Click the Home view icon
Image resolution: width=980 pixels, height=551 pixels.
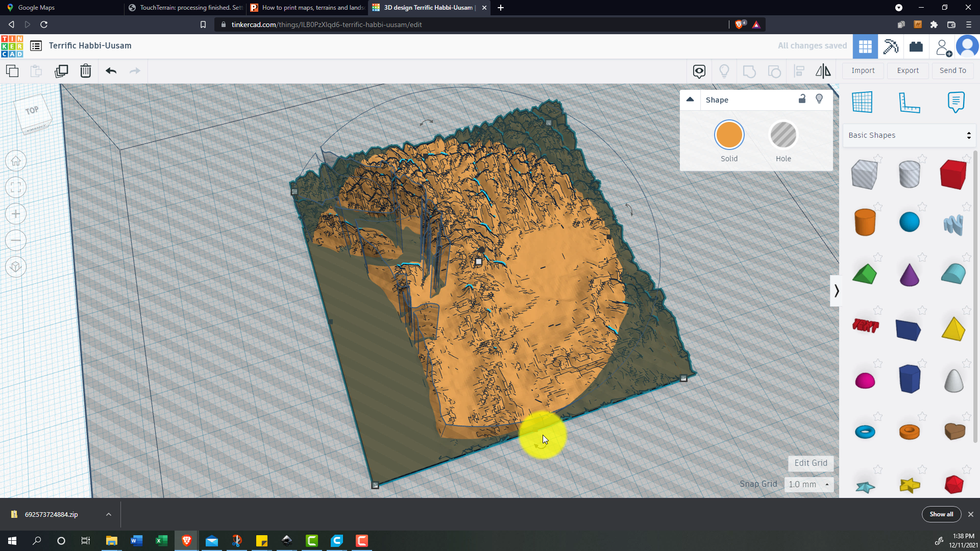16,161
